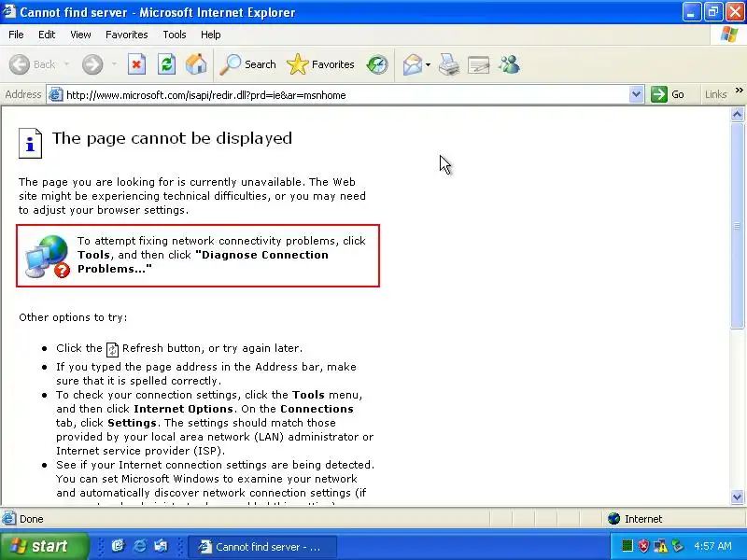
Task: Click the Safely Remove Hardware tray icon
Action: [677, 546]
